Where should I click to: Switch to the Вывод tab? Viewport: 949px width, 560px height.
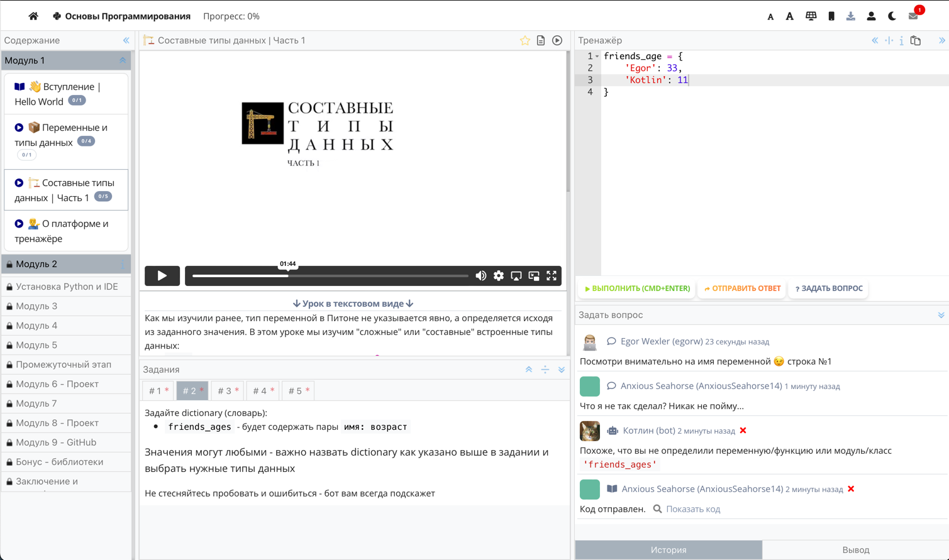coord(855,550)
